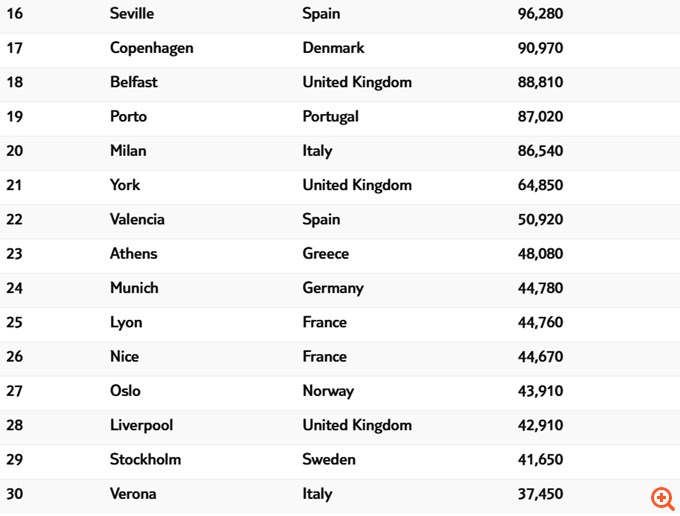Viewport: 680px width, 516px height.
Task: Select Belfast in the table
Action: [134, 82]
